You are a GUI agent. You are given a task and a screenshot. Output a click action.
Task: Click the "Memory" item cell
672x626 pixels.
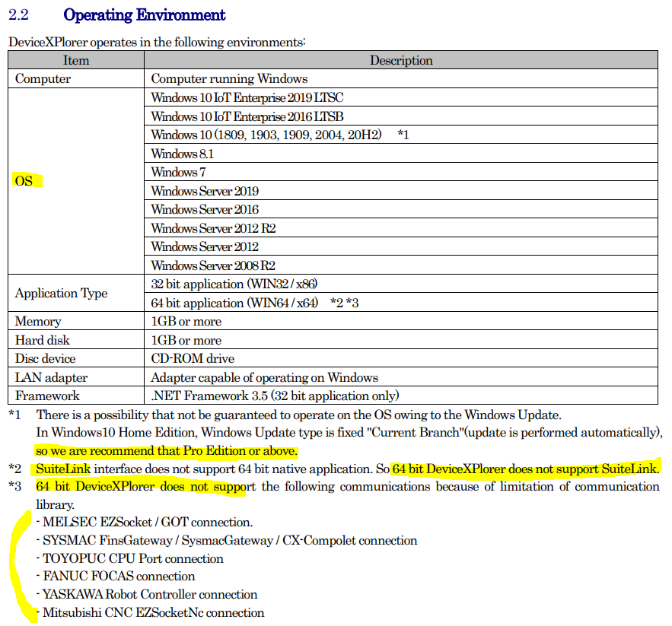76,321
